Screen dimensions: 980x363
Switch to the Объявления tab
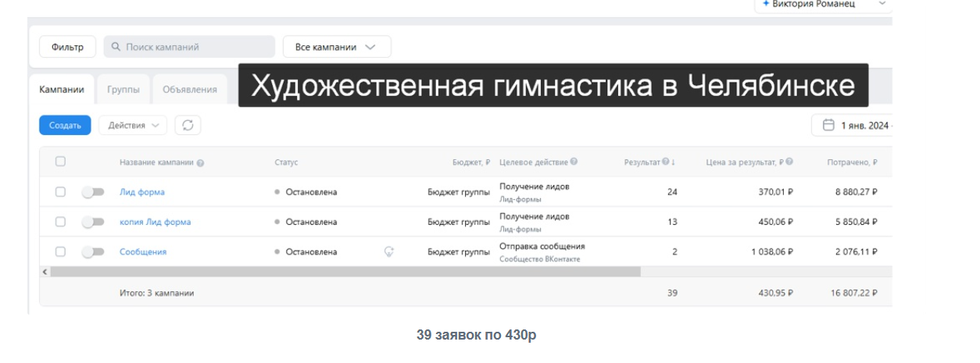190,89
